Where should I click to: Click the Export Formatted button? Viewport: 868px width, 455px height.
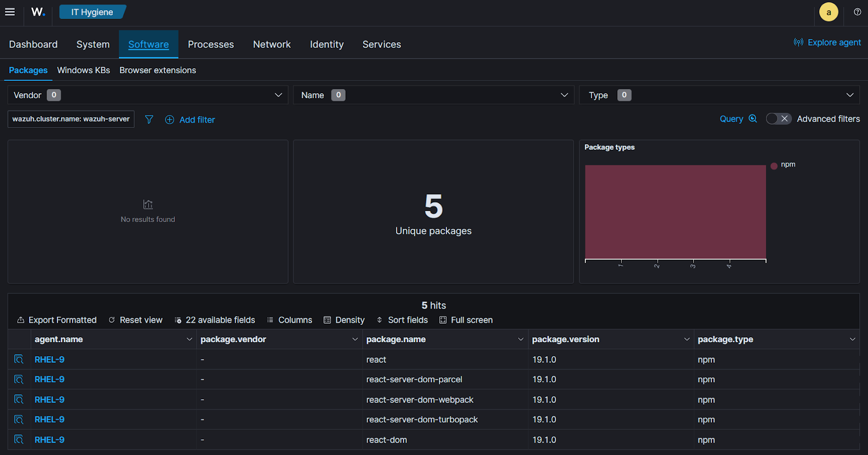(57, 320)
